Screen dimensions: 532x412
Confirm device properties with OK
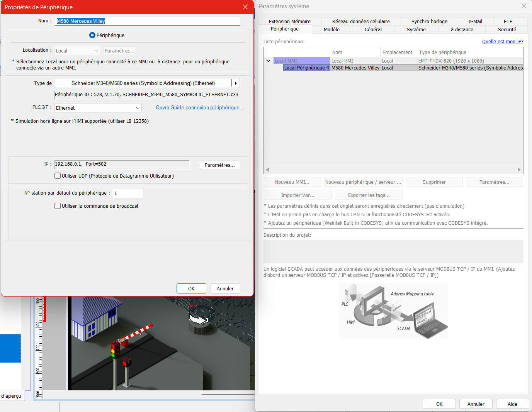click(191, 289)
